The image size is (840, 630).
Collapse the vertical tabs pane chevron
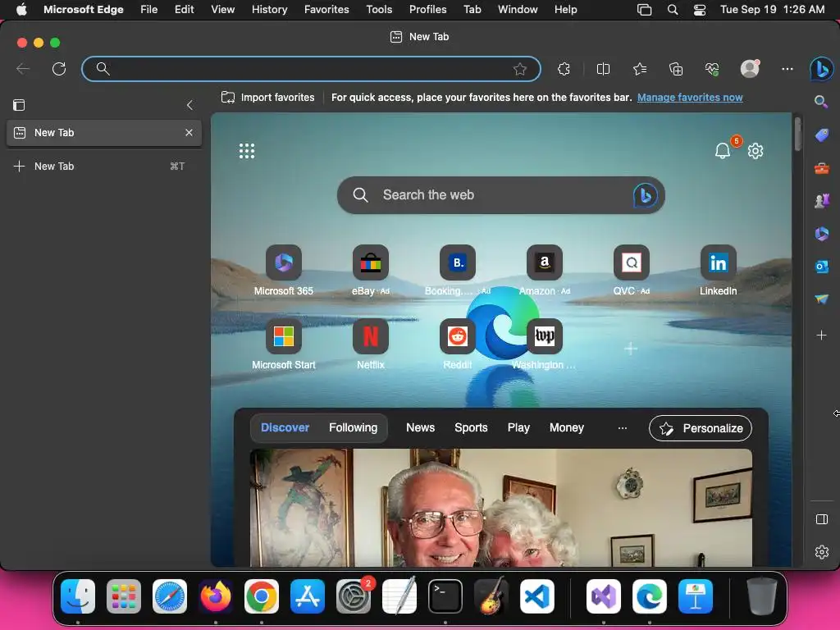[x=189, y=105]
